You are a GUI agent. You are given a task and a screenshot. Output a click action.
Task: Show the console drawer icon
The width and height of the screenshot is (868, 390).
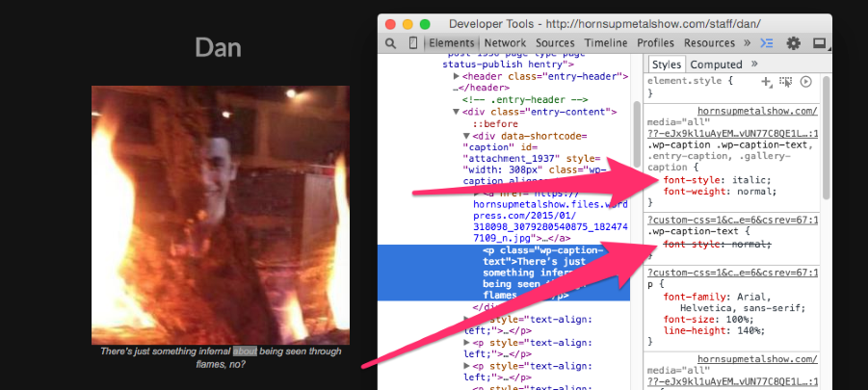point(768,43)
